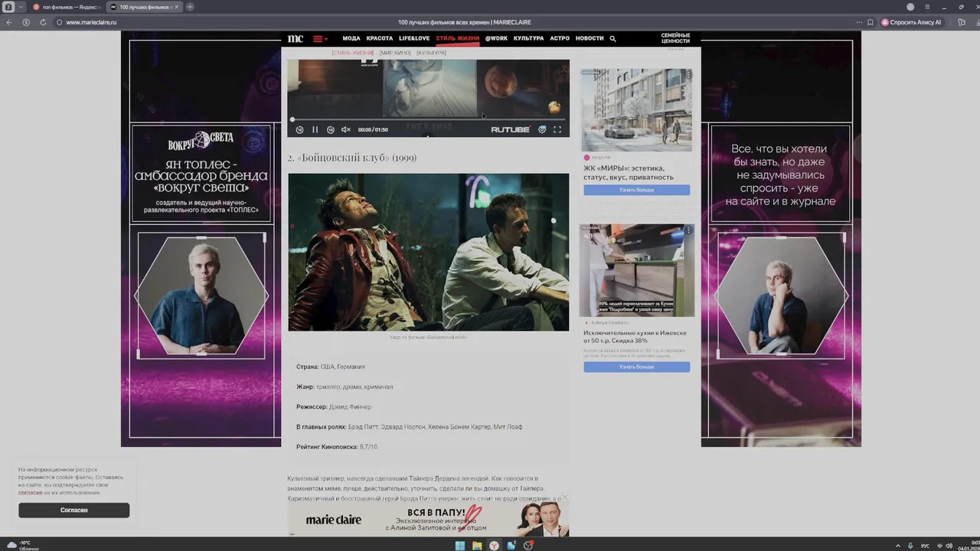Rewind the video 10 seconds
Image resolution: width=980 pixels, height=551 pixels.
[299, 129]
